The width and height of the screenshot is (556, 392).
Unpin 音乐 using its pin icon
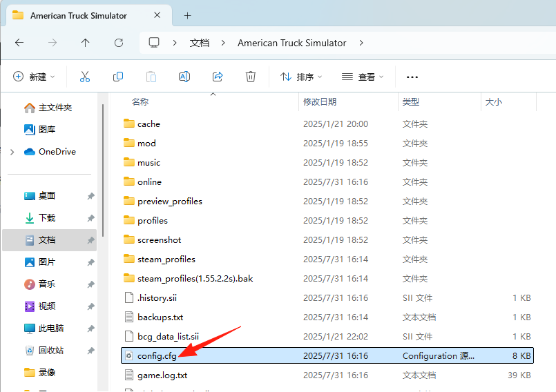click(x=90, y=284)
